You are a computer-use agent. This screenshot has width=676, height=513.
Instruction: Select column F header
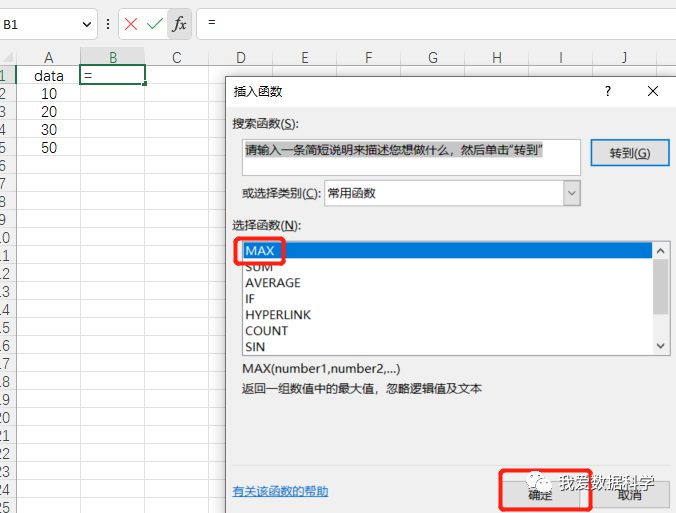[368, 57]
